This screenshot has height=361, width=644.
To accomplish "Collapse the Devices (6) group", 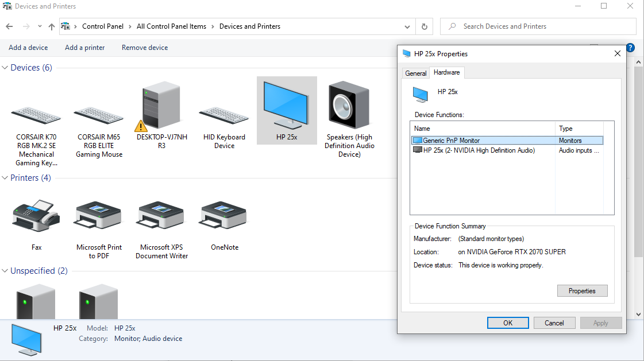I will (5, 68).
